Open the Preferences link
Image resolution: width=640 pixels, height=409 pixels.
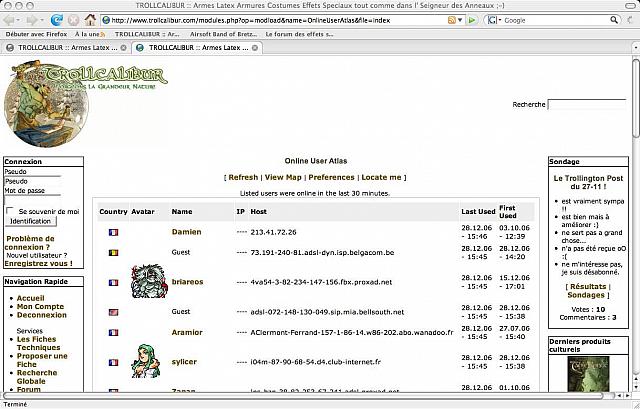[x=331, y=177]
